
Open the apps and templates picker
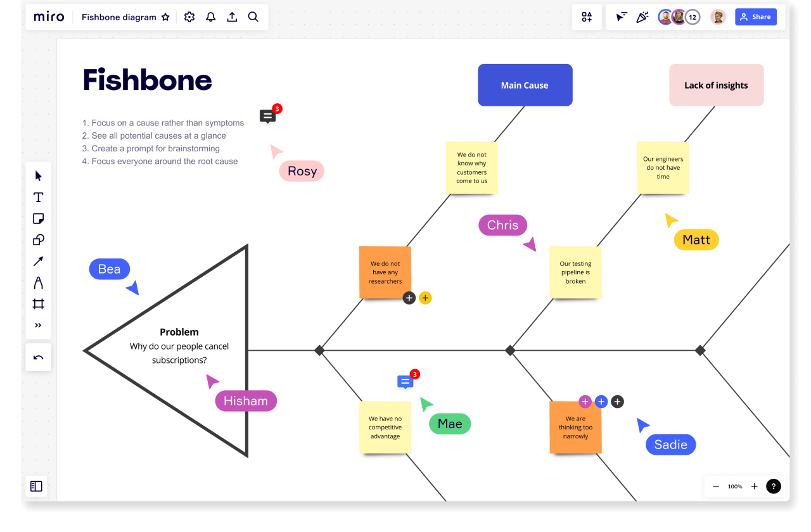(587, 17)
